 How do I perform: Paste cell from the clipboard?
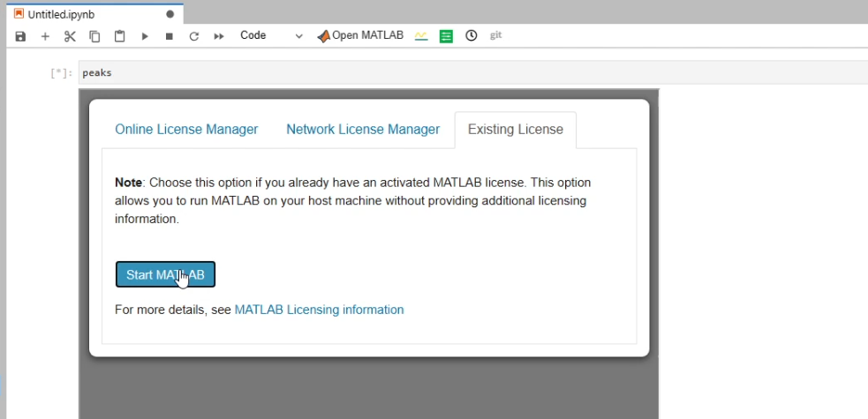(119, 36)
